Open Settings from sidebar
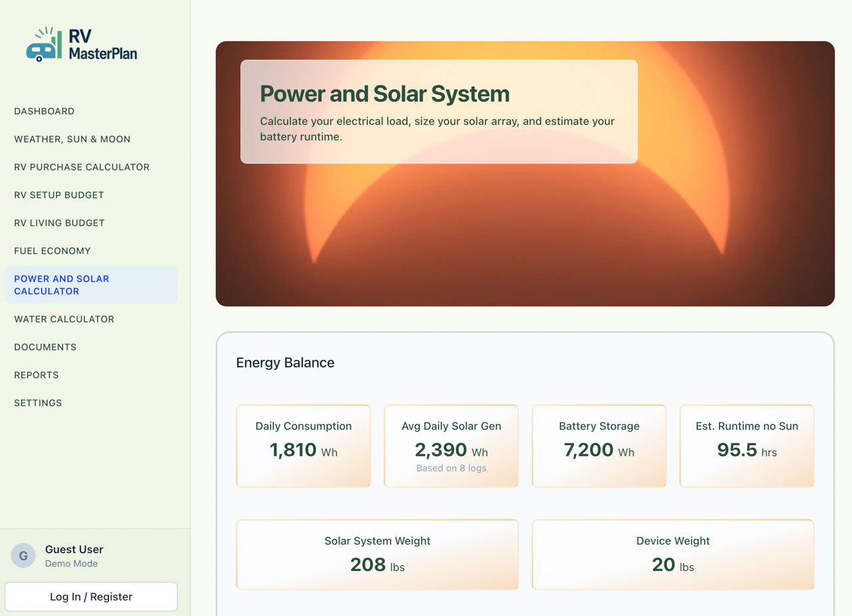852x616 pixels. pyautogui.click(x=38, y=403)
